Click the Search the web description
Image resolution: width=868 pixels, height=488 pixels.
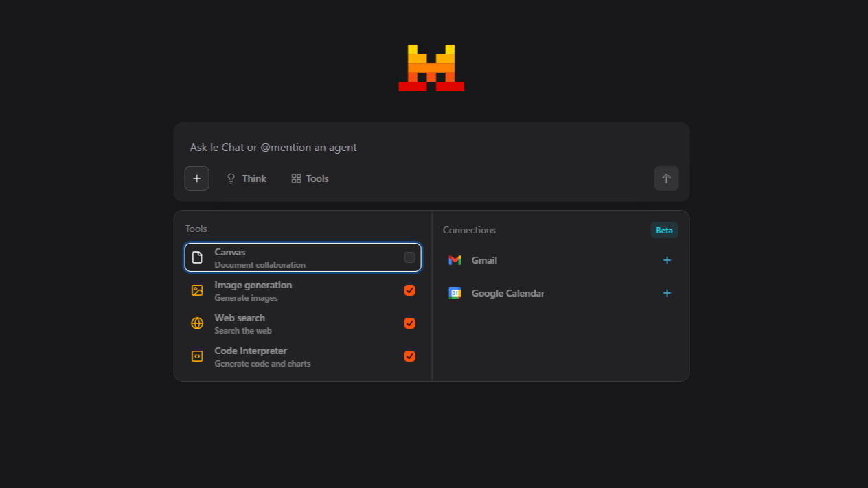click(x=243, y=331)
